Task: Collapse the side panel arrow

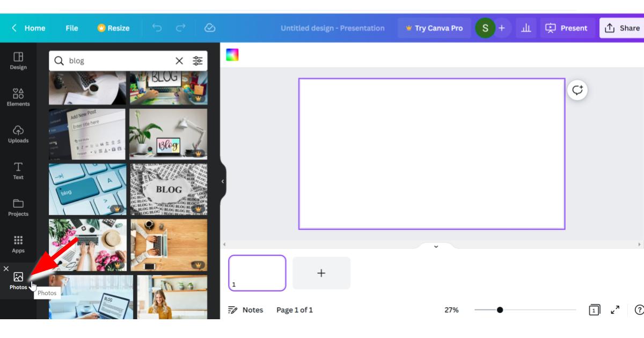Action: [223, 181]
